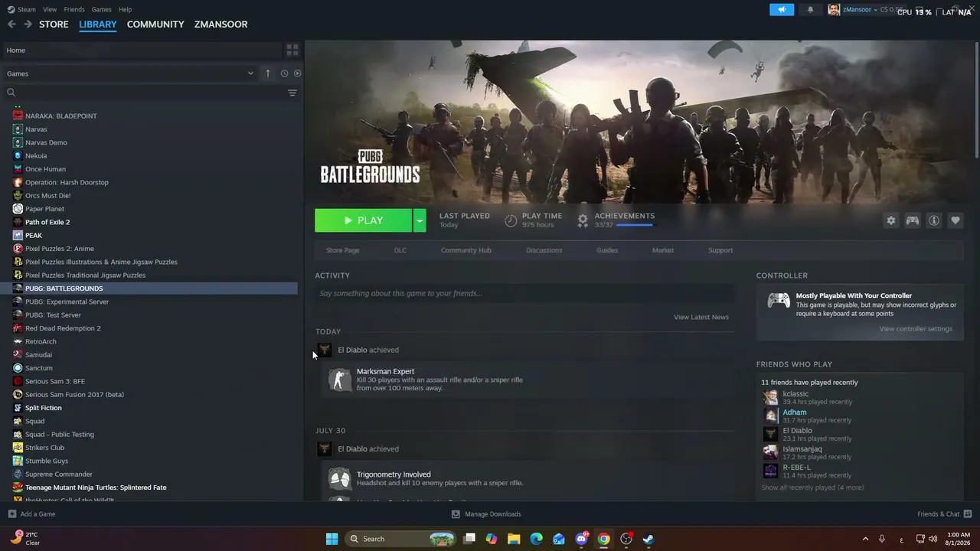This screenshot has height=551, width=980.
Task: Open Google Chrome from the taskbar
Action: click(x=603, y=539)
